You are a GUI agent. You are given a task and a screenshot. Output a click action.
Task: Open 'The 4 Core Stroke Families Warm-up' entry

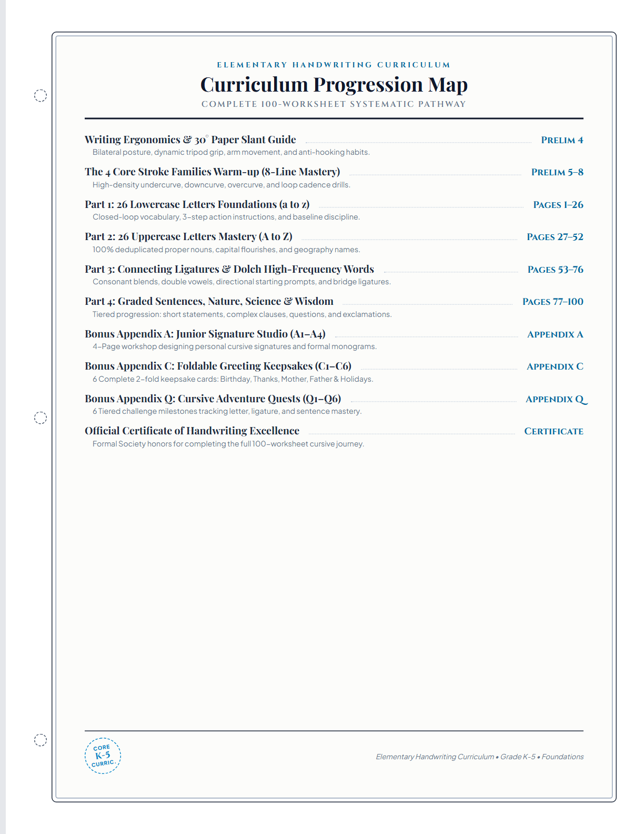pyautogui.click(x=213, y=172)
